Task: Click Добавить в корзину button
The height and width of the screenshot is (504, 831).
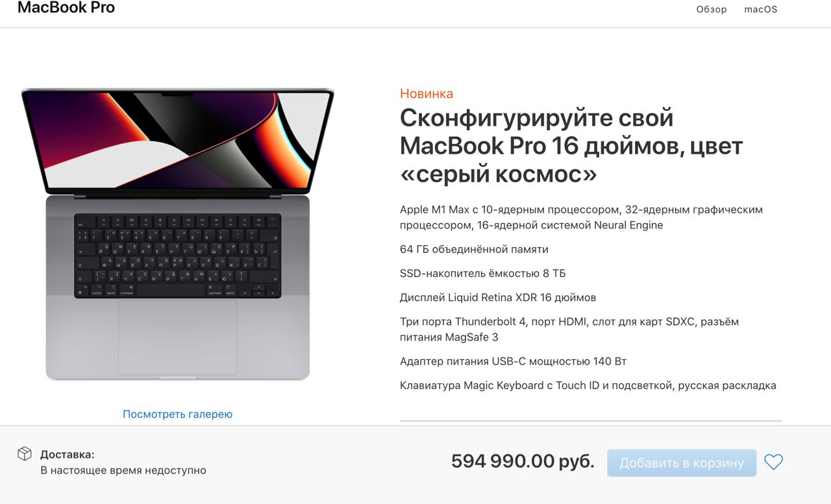Action: pyautogui.click(x=682, y=463)
